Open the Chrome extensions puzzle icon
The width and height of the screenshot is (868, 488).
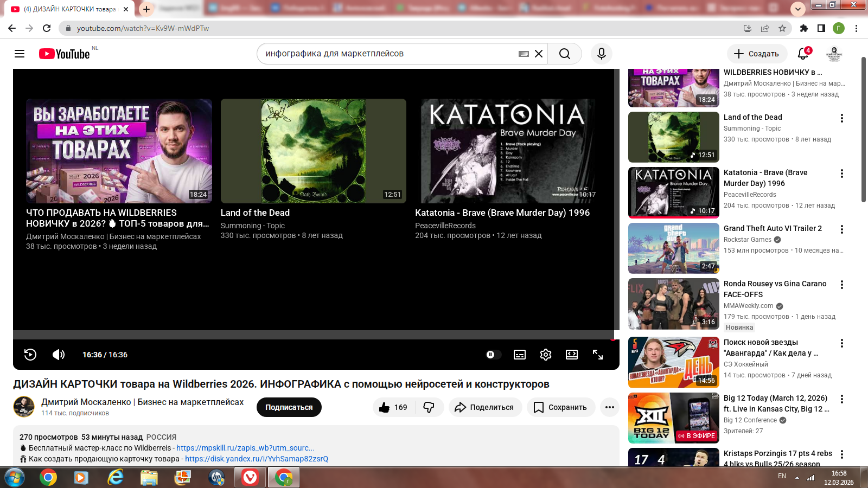(x=804, y=28)
